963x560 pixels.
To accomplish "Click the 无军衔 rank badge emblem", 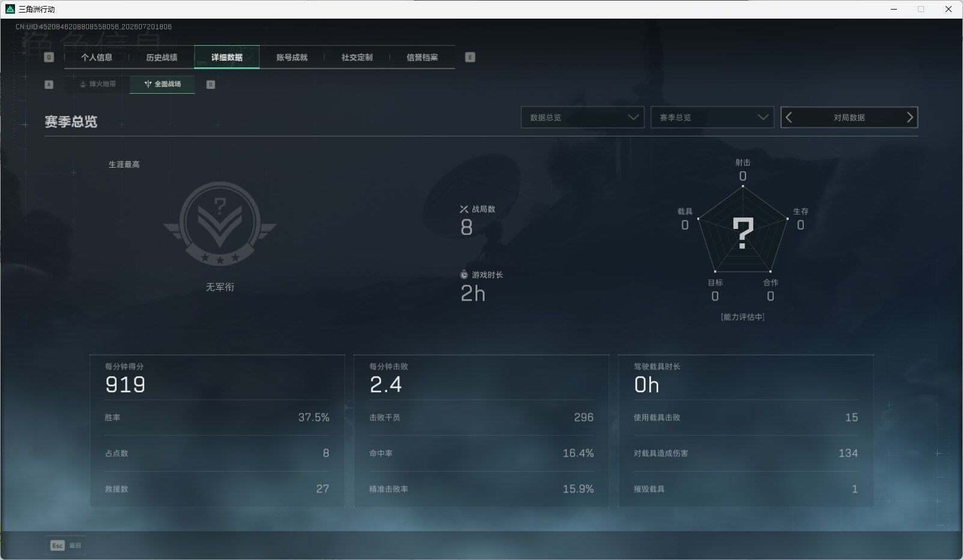I will 220,224.
